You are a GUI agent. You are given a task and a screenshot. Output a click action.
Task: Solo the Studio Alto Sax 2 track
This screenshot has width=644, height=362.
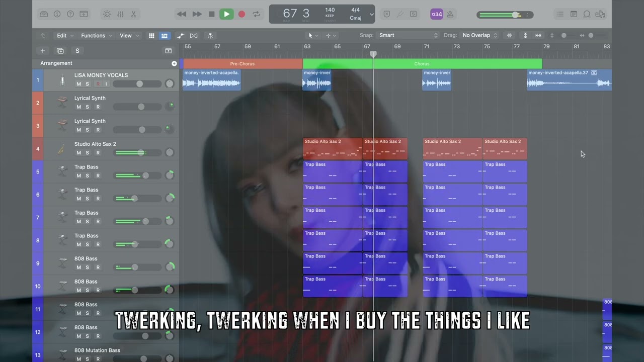click(x=88, y=153)
